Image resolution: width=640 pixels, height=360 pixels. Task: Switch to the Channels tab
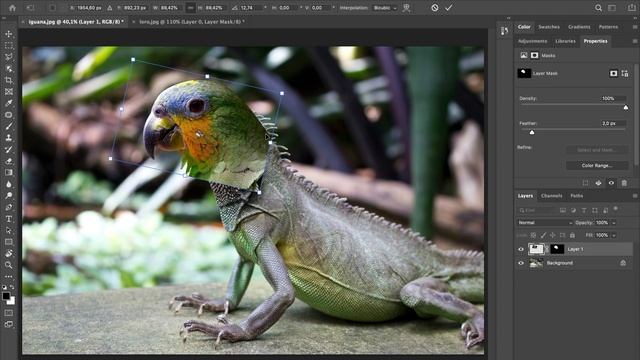click(x=551, y=196)
